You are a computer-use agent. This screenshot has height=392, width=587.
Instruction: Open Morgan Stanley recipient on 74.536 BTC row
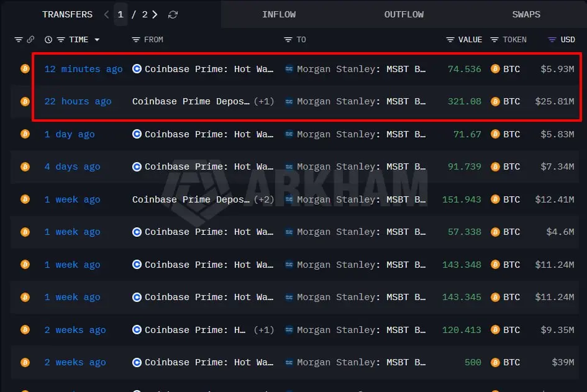(x=362, y=69)
